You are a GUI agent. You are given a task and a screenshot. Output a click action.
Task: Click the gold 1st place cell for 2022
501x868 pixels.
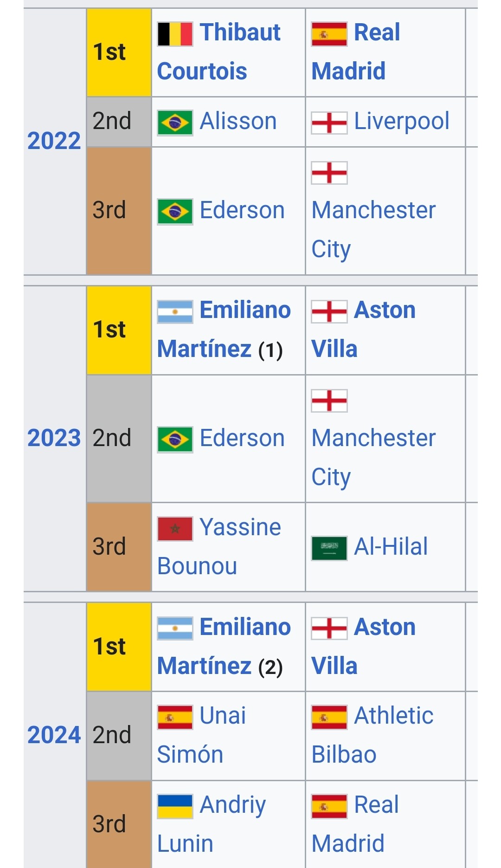click(119, 52)
